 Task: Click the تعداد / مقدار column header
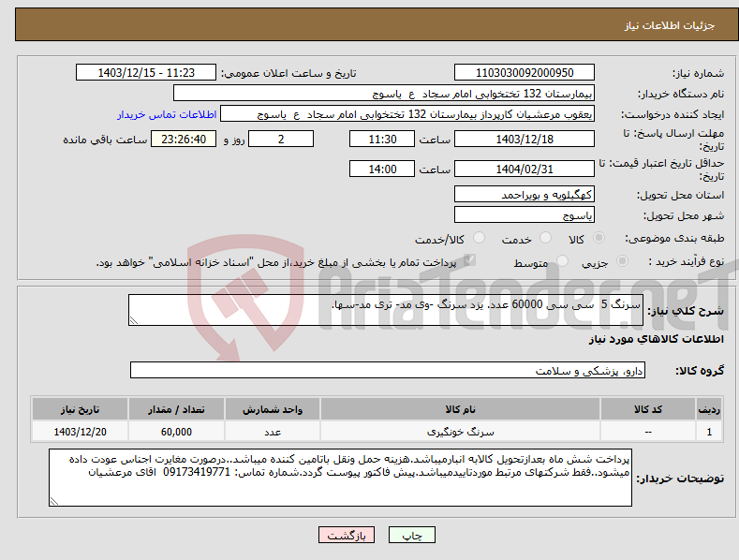coord(176,409)
